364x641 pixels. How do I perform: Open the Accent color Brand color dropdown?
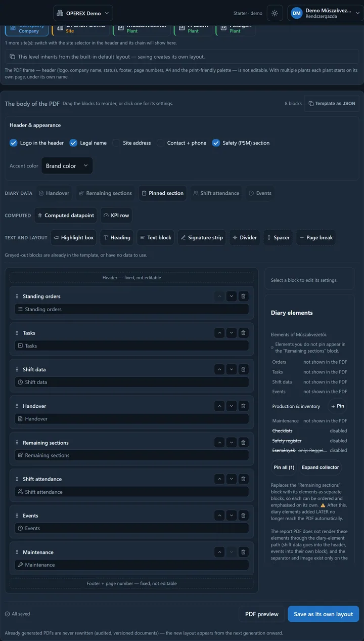(x=67, y=166)
